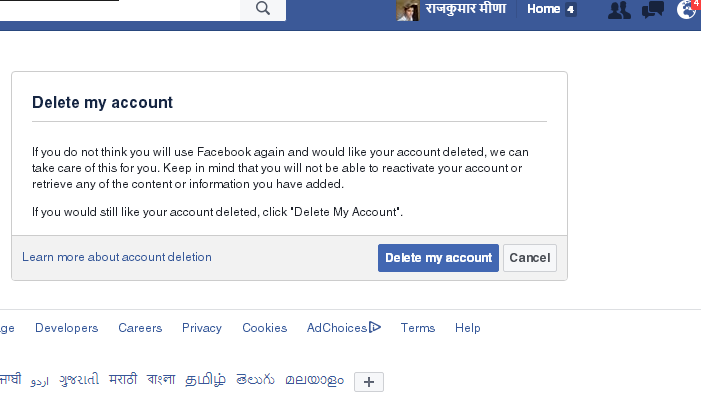701x415 pixels.
Task: Open Learn more about account deletion
Action: (117, 257)
